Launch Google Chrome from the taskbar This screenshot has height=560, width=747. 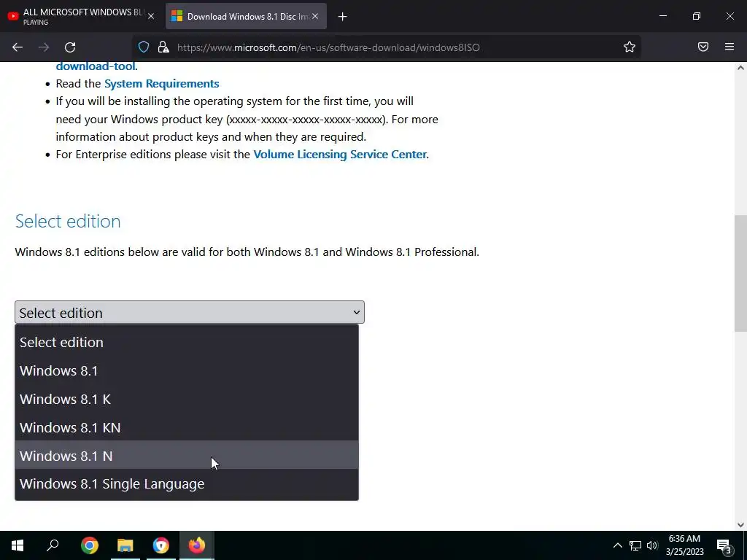click(x=90, y=545)
